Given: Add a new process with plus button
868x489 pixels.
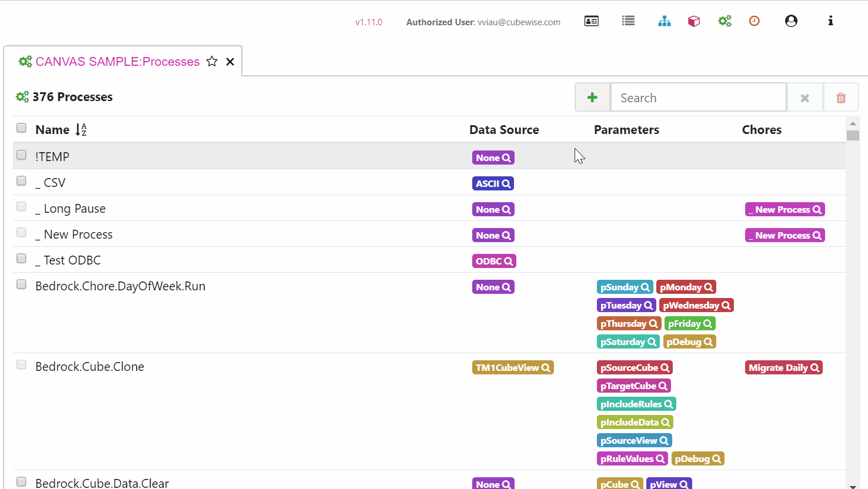Looking at the screenshot, I should (592, 98).
